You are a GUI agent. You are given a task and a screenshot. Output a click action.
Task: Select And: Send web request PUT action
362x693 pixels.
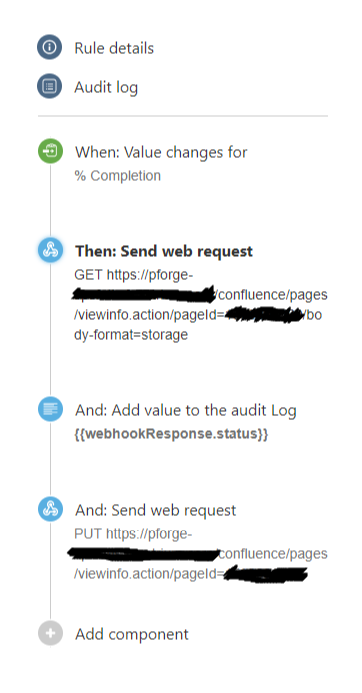(x=156, y=510)
